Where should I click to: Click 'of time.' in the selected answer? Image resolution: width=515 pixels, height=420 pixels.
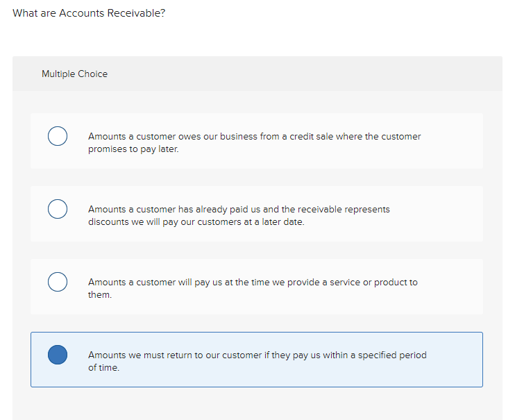click(x=103, y=368)
